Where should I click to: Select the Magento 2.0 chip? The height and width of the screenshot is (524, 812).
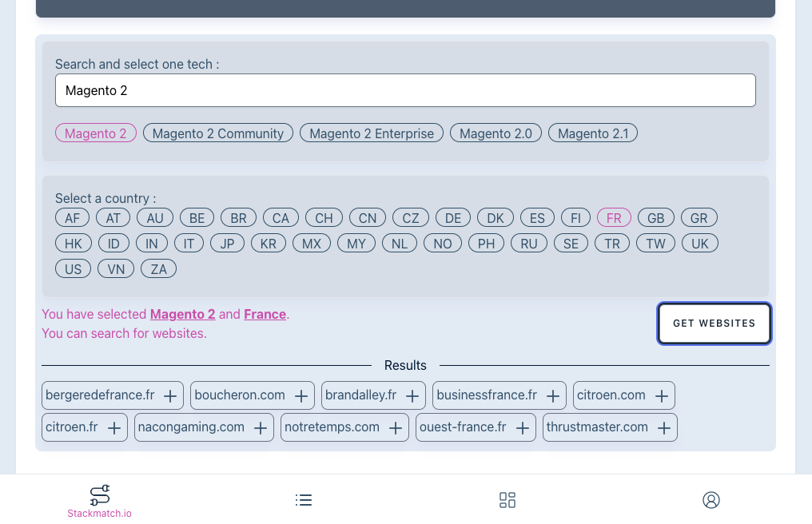coord(496,133)
